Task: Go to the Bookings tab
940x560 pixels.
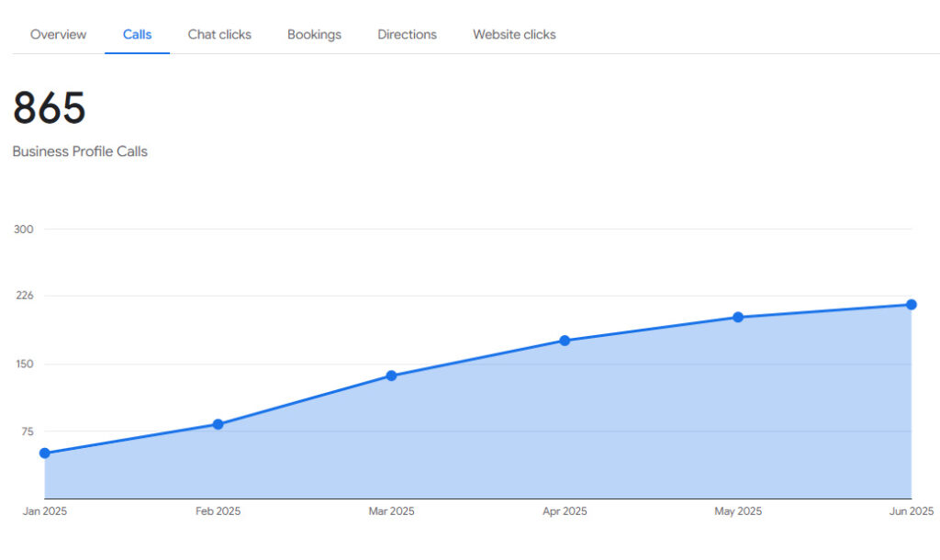Action: pyautogui.click(x=314, y=35)
